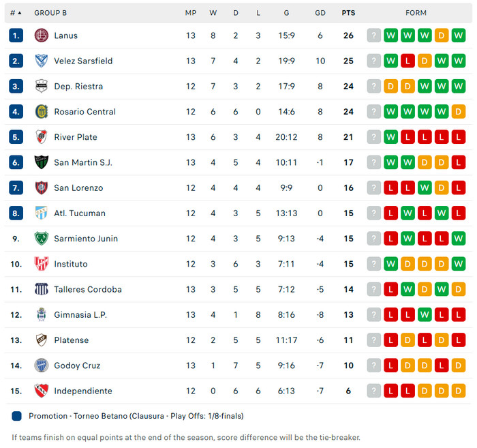Open the Dep. Riestra team link

pyautogui.click(x=78, y=87)
